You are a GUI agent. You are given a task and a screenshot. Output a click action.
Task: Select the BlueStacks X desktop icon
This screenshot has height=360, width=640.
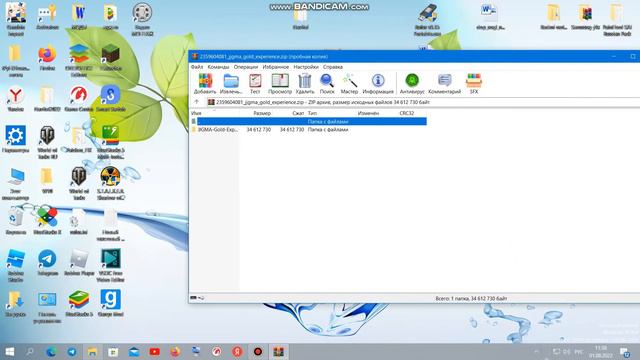(47, 221)
